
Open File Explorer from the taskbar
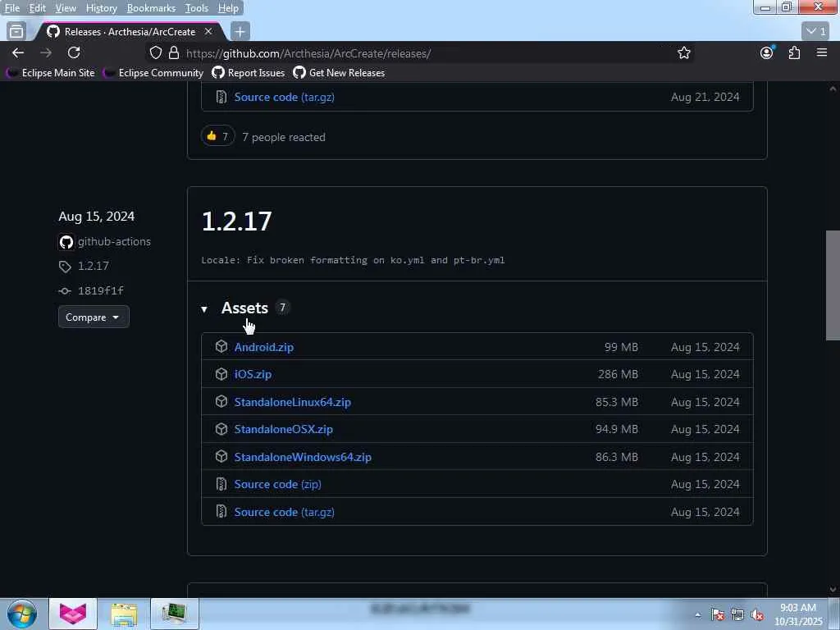coord(125,614)
